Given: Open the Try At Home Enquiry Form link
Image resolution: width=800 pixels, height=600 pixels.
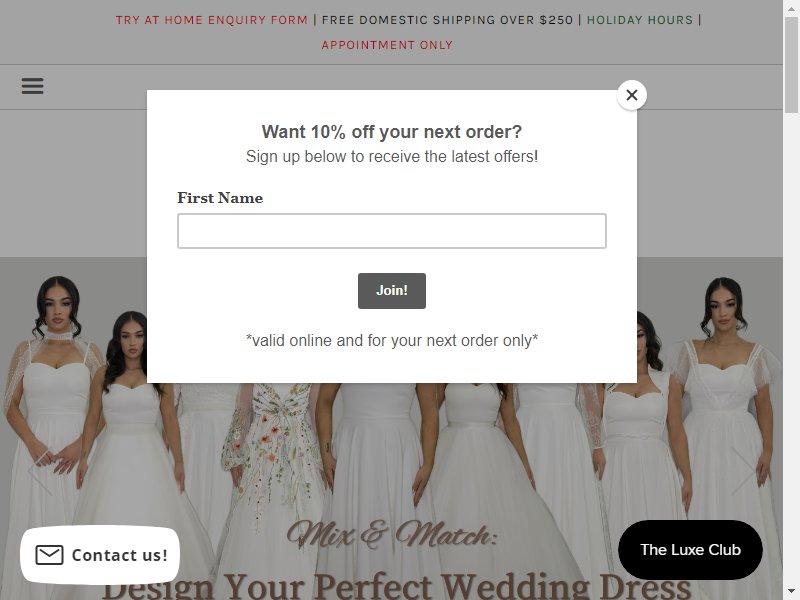Looking at the screenshot, I should 212,20.
